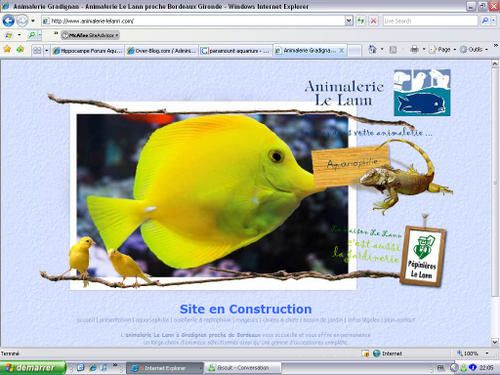
Task: Click the Forward navigation arrow
Action: pyautogui.click(x=22, y=21)
